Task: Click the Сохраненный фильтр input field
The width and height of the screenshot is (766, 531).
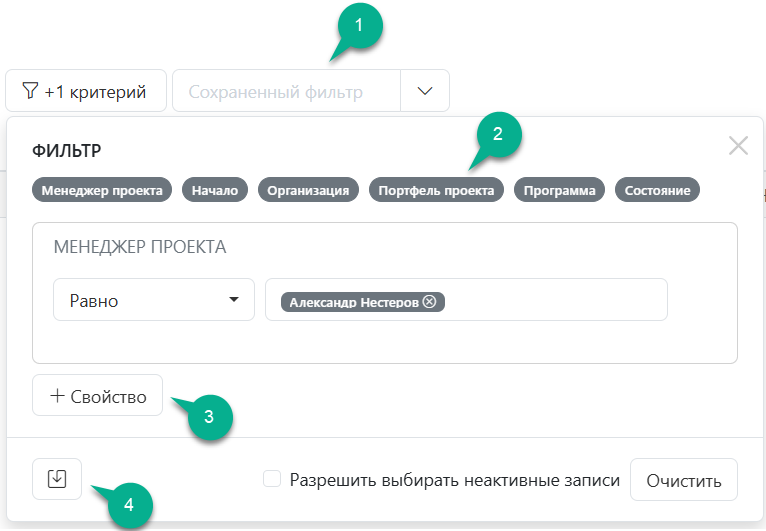Action: tap(286, 92)
